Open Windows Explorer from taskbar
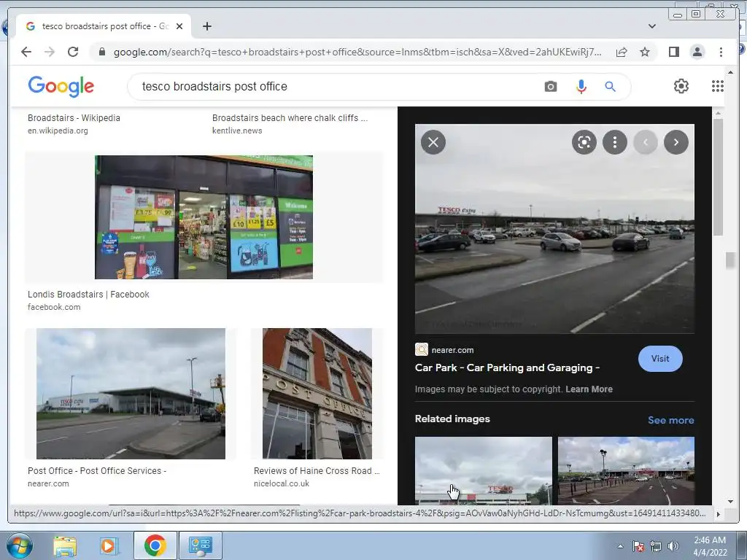This screenshot has width=747, height=560. coord(64,545)
